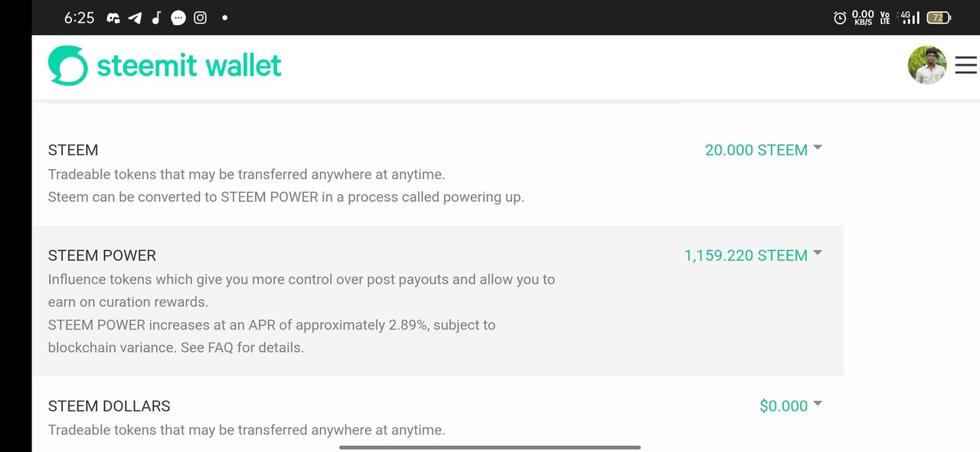Viewport: 980px width, 452px height.
Task: Click the "steemit wallet" title text
Action: 188,66
